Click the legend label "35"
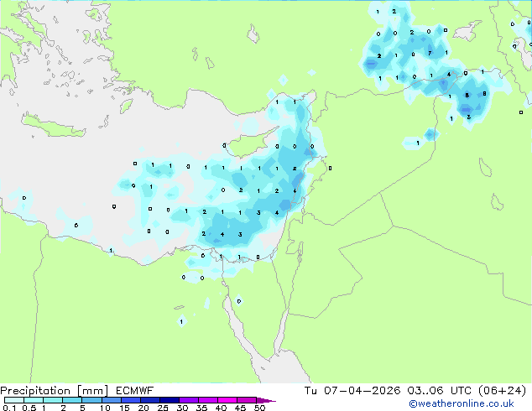This screenshot has height=411, width=532. (x=201, y=408)
